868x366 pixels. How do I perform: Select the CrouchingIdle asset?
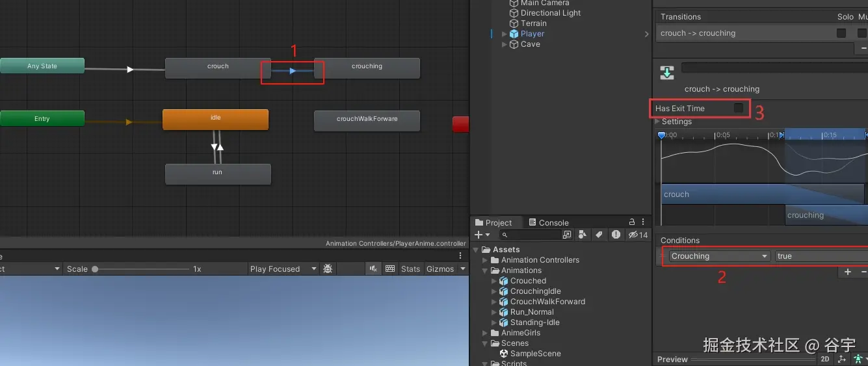tap(535, 291)
